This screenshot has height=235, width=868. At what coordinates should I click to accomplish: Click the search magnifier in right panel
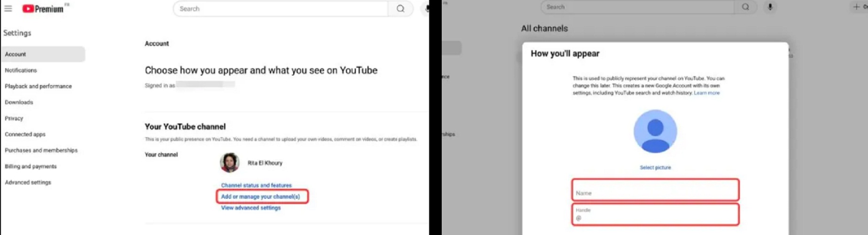coord(745,7)
